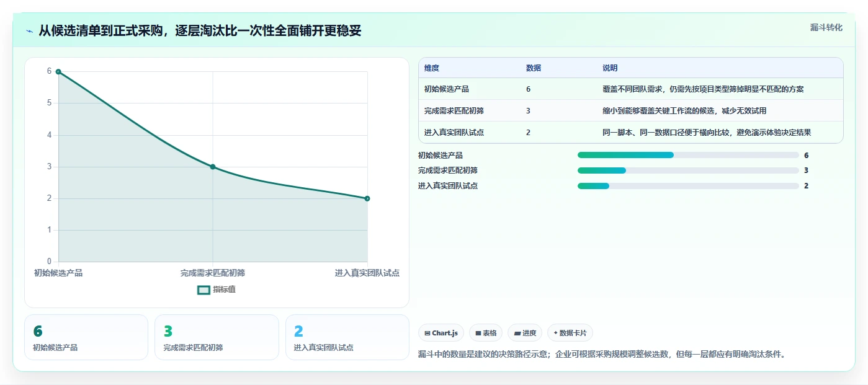Click the 初始候选产品 stat card showing 6
This screenshot has height=385, width=868.
point(86,337)
